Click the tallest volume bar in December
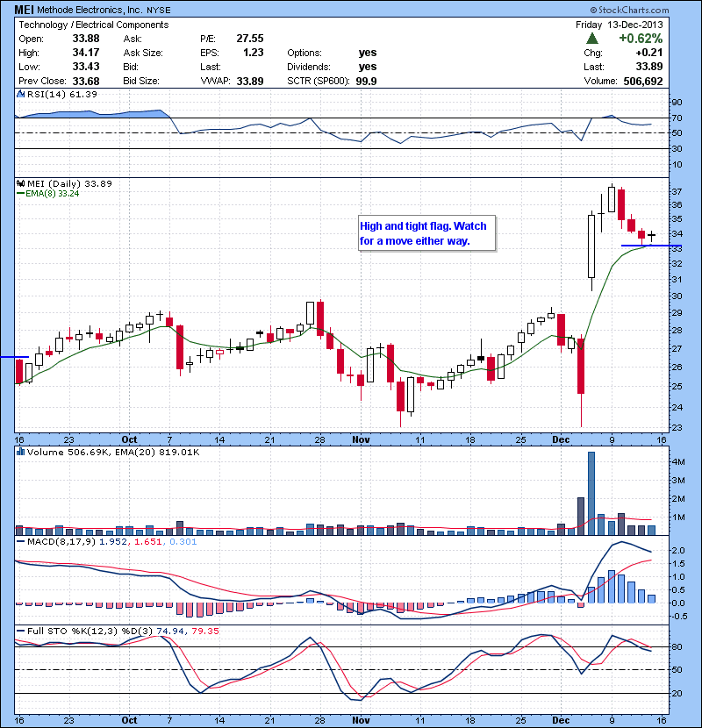 coord(591,493)
